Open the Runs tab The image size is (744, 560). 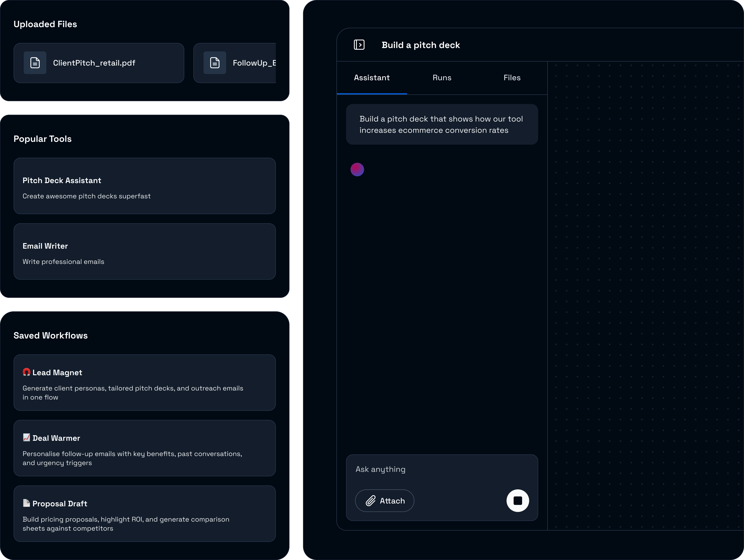(442, 78)
